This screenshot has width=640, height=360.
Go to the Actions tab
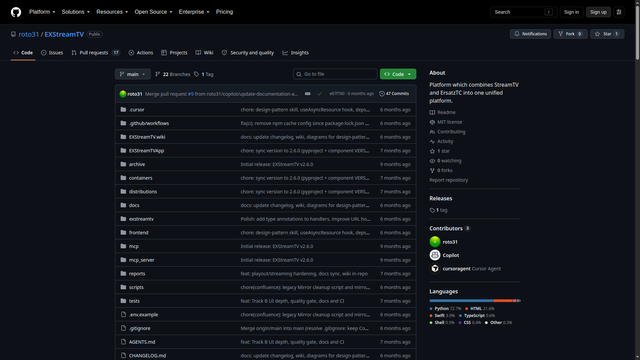pyautogui.click(x=141, y=53)
